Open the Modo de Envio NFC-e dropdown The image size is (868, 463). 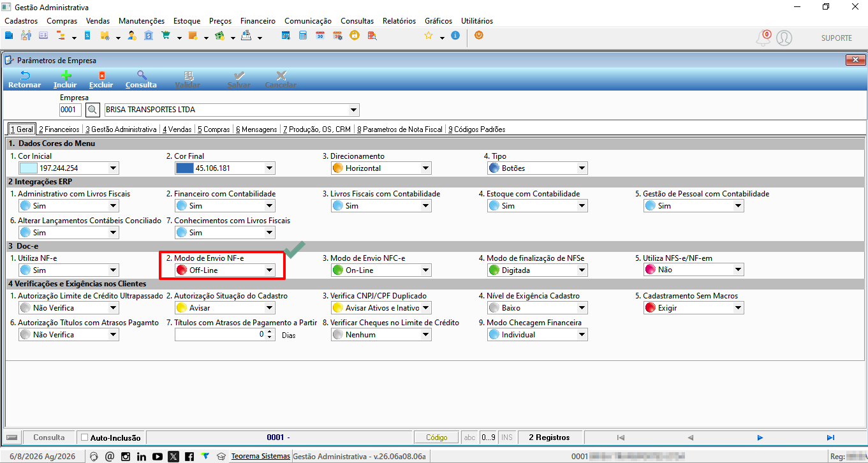pyautogui.click(x=425, y=270)
